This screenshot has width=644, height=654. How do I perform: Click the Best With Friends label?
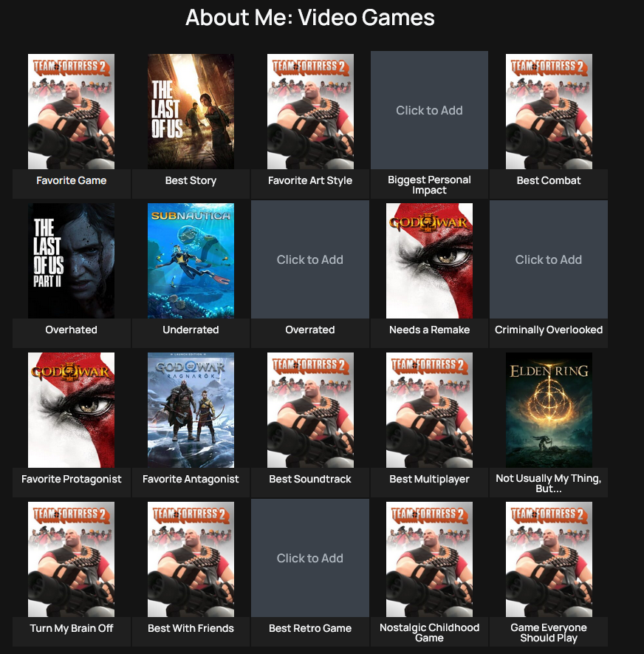click(x=191, y=629)
